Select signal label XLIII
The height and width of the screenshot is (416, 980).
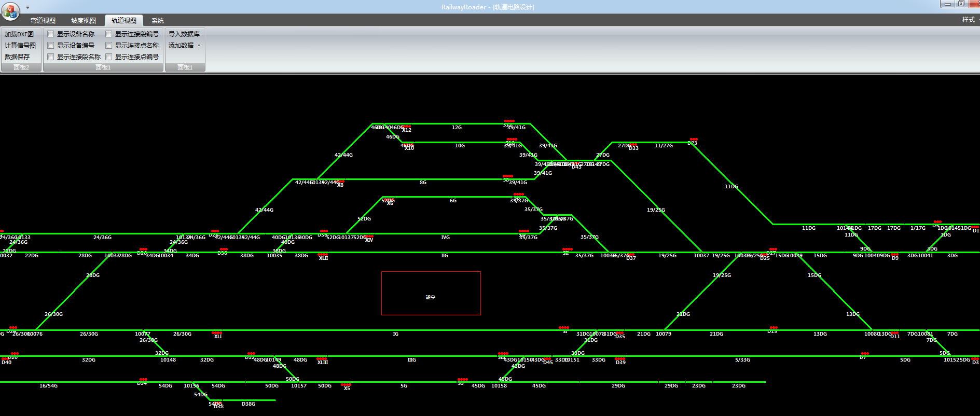click(323, 363)
